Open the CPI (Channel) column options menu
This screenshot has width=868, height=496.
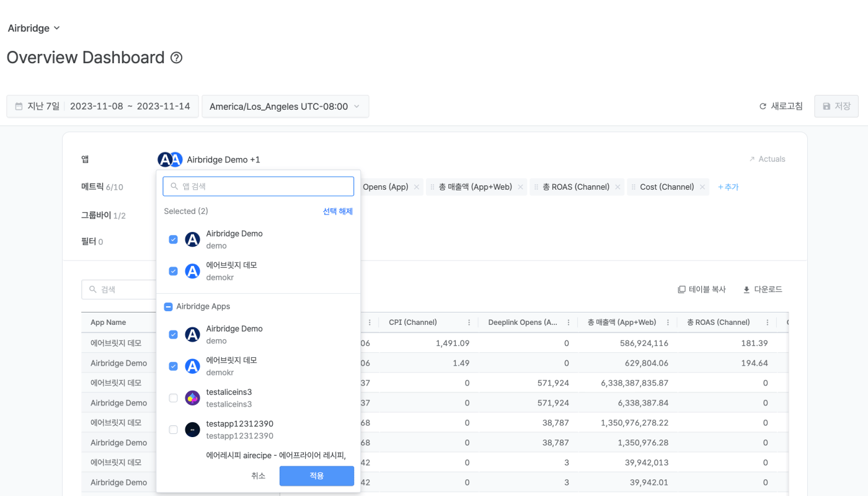coord(469,322)
